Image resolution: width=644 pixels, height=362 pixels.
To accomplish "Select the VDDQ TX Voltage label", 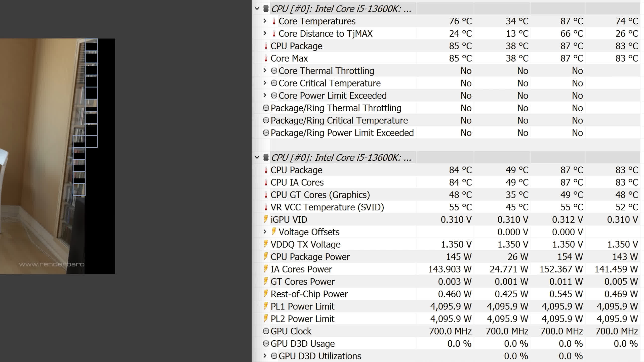I will pyautogui.click(x=305, y=244).
